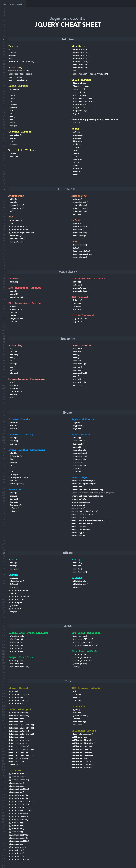
Task: Click the :nth-child() child filter
Action: pos(79,95)
